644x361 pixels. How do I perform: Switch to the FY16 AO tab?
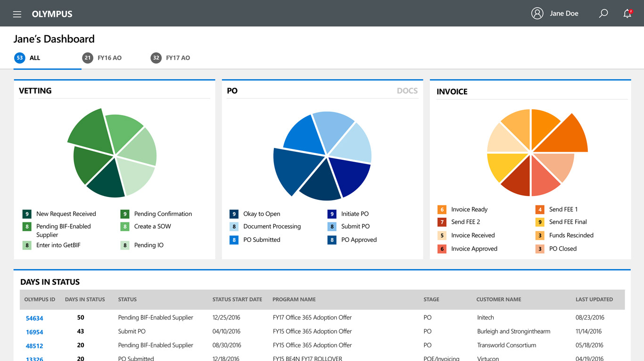[109, 58]
